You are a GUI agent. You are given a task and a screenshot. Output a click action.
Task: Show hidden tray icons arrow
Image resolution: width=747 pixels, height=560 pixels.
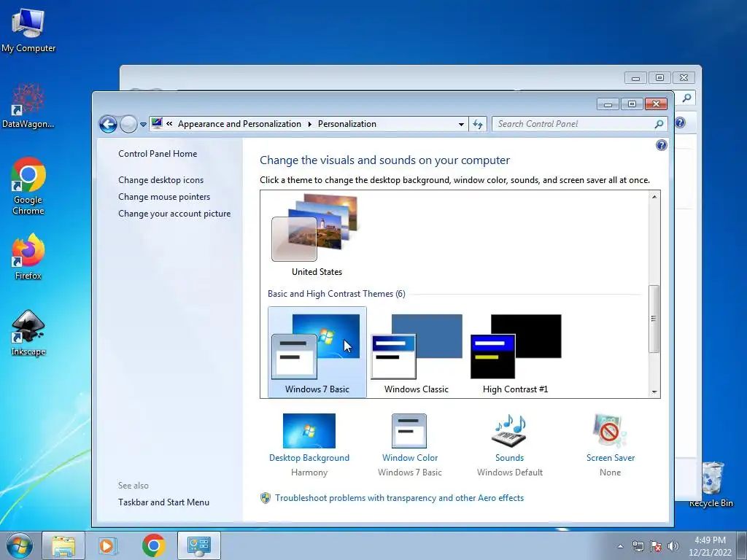pos(620,546)
